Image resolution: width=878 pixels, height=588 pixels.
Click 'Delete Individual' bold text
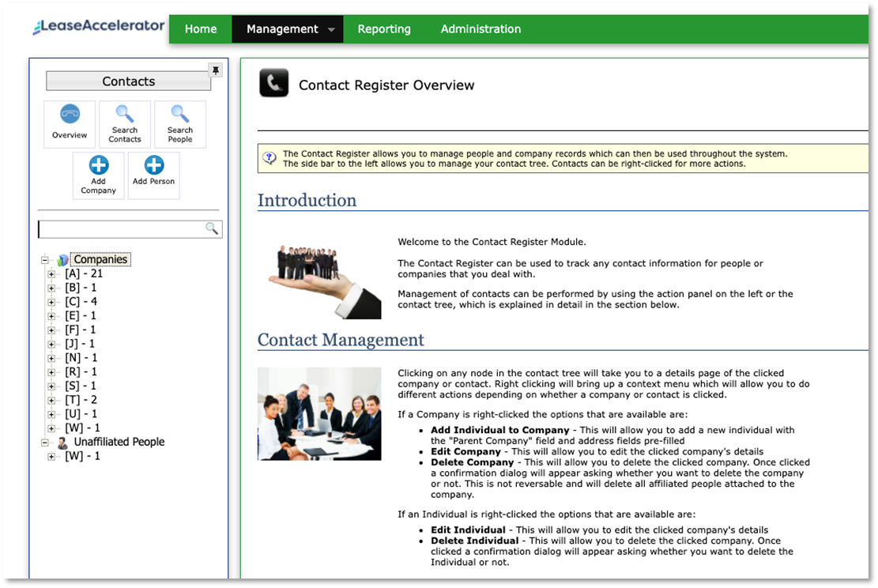tap(474, 541)
